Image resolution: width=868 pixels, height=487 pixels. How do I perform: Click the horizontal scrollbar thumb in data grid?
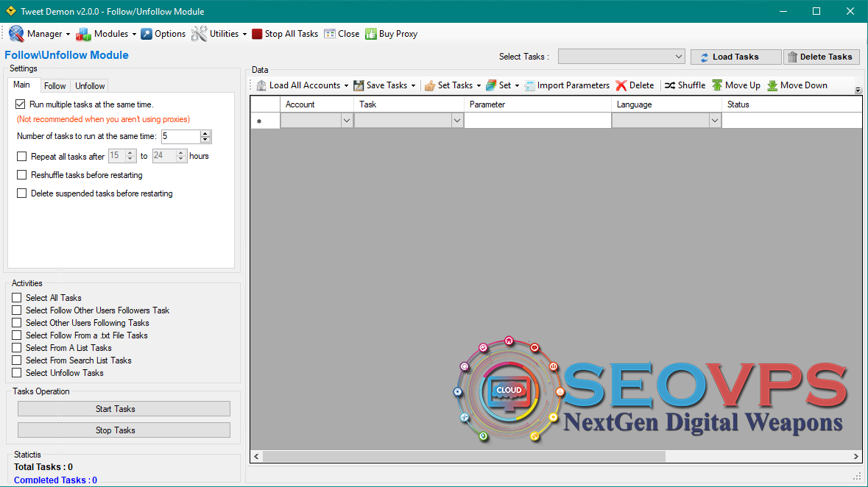click(464, 457)
